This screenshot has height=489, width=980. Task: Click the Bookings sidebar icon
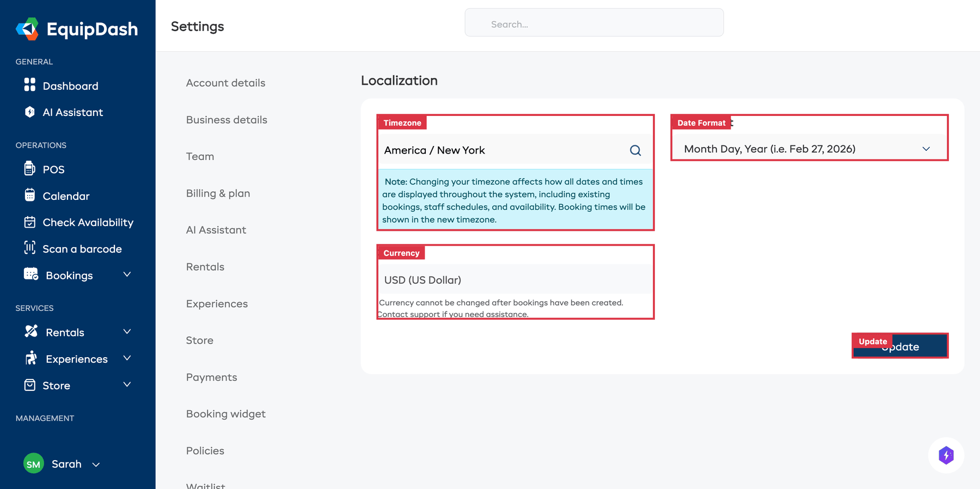(31, 274)
